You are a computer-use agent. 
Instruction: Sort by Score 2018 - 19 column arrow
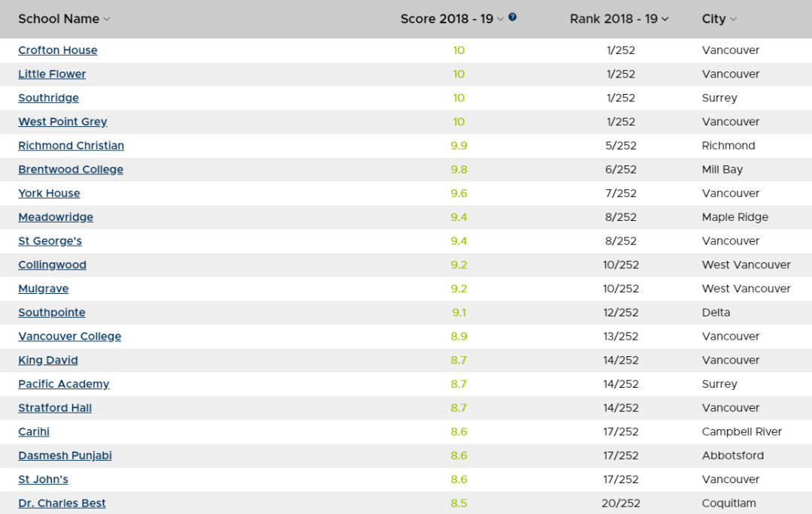[x=501, y=20]
